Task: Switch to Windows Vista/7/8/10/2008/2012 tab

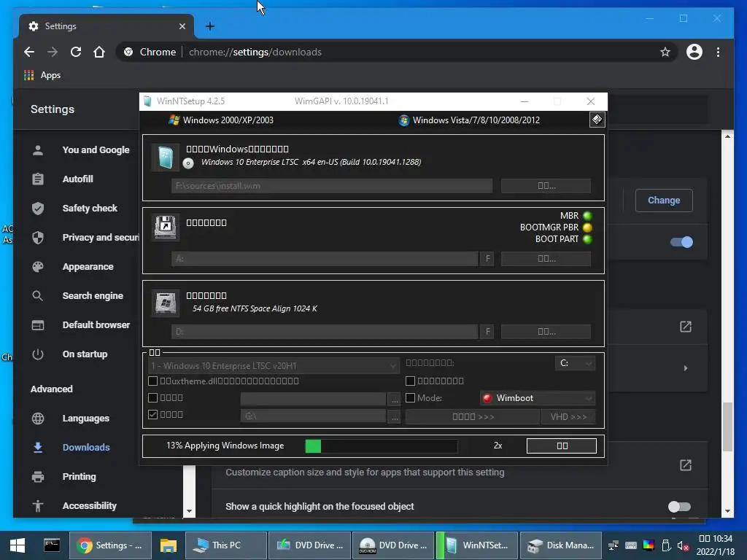Action: [469, 120]
